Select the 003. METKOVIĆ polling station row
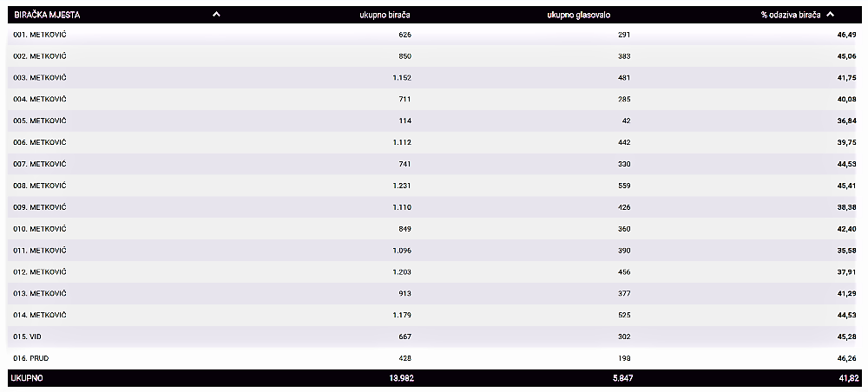This screenshot has height=392, width=868. 40,78
